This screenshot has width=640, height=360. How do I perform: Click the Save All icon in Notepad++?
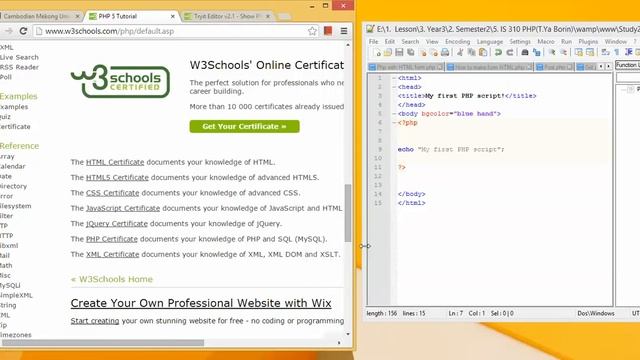click(x=411, y=52)
